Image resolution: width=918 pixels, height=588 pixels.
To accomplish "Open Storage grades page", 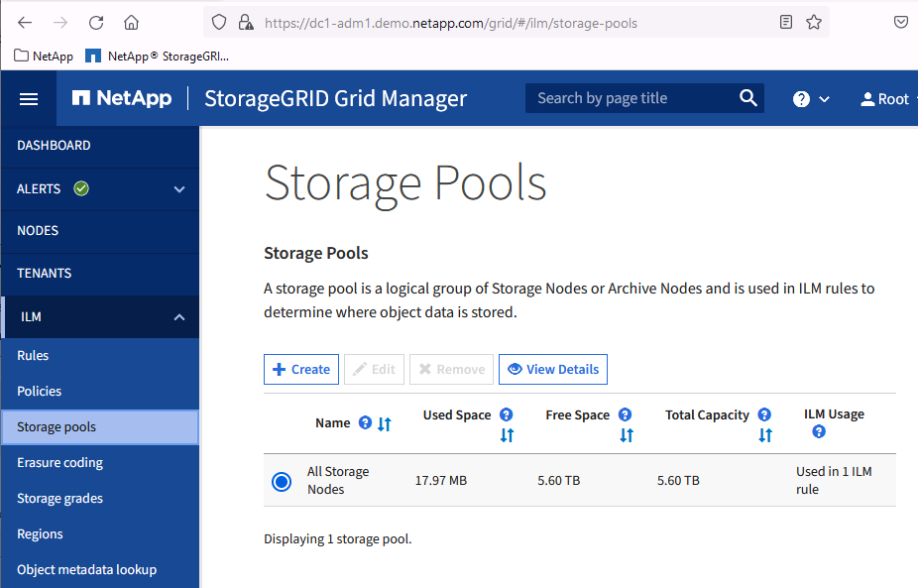I will [59, 499].
